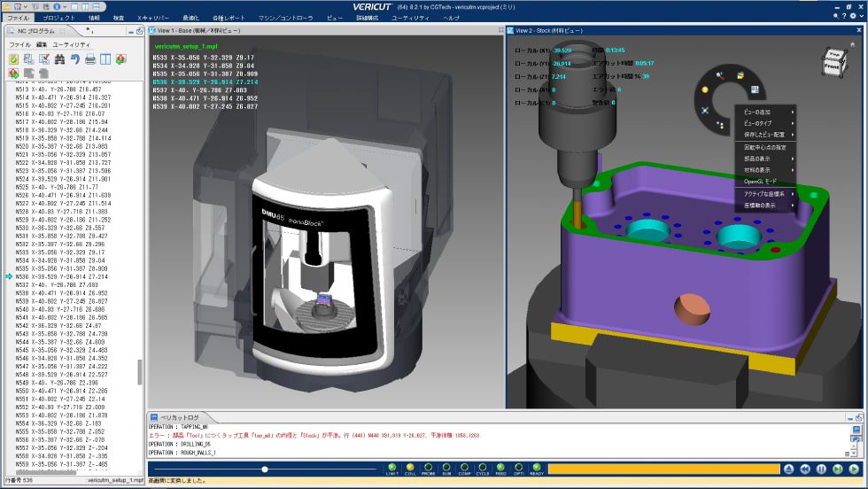Click the Front face of the view cube

tap(832, 66)
